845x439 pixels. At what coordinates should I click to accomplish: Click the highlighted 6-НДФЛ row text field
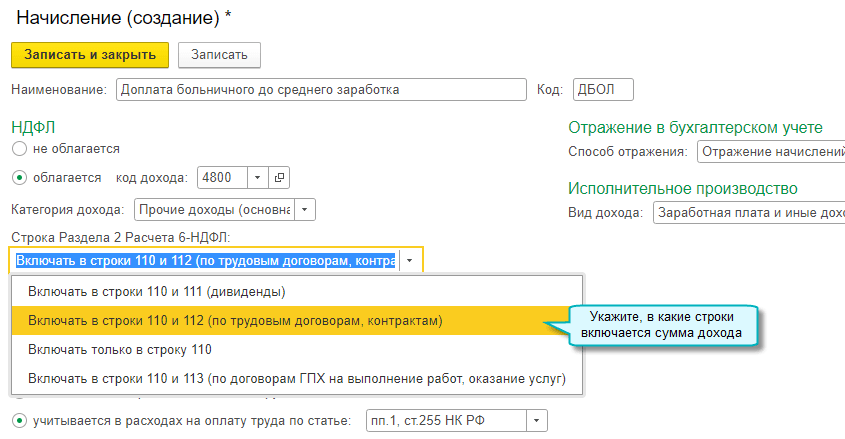(x=206, y=261)
